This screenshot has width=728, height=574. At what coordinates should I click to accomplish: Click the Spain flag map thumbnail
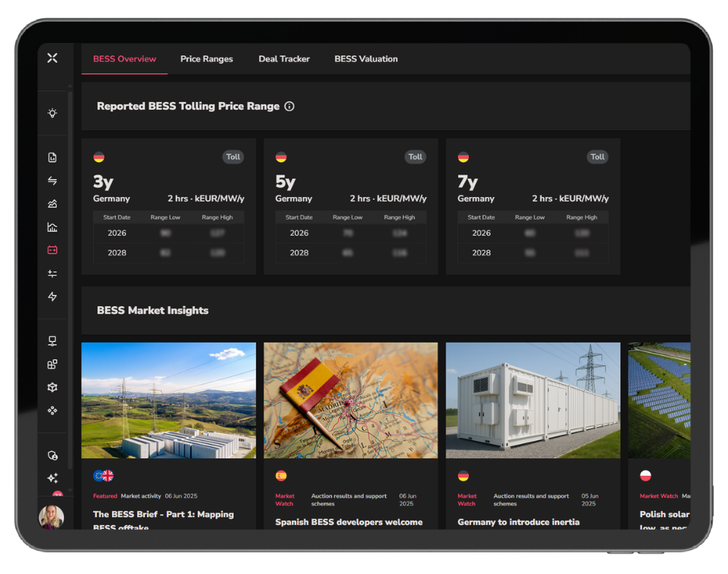350,400
